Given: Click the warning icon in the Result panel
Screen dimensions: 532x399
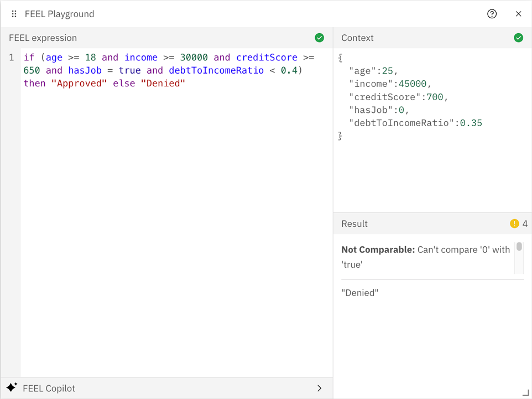Looking at the screenshot, I should tap(514, 224).
